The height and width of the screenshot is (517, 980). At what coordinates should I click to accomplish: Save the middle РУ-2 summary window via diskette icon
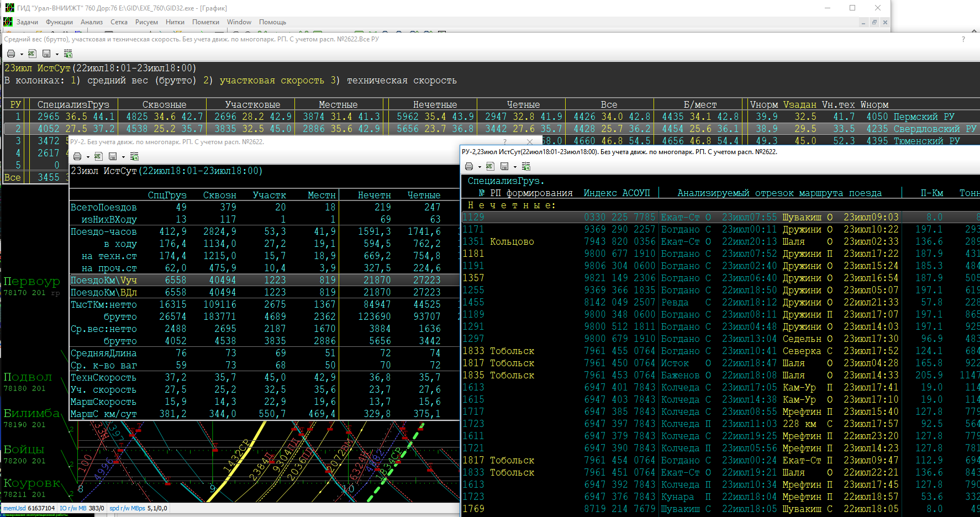click(x=113, y=157)
